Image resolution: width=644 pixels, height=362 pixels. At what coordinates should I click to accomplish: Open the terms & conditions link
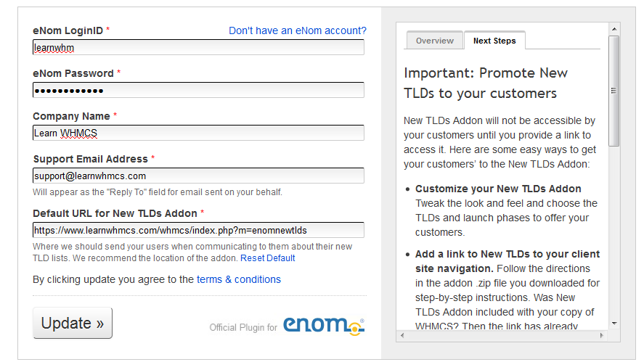239,279
